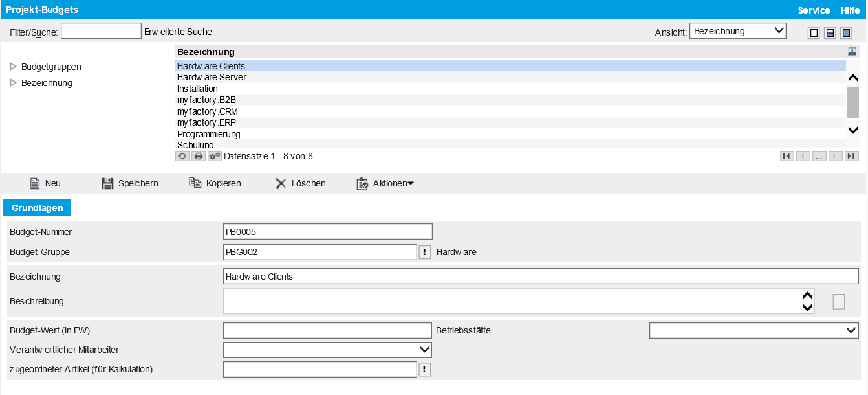Open the Aktionen menu
Viewport: 868px width, 395px height.
coord(385,183)
